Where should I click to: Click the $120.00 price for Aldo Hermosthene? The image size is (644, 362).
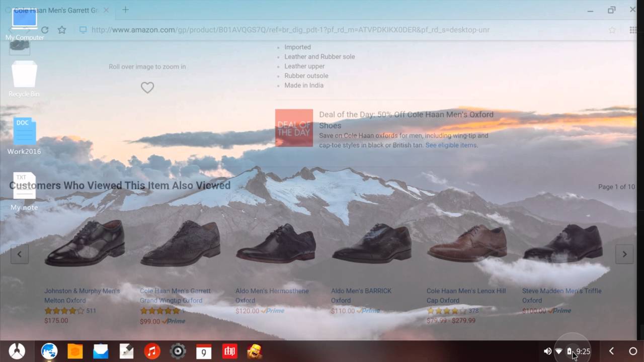[247, 311]
